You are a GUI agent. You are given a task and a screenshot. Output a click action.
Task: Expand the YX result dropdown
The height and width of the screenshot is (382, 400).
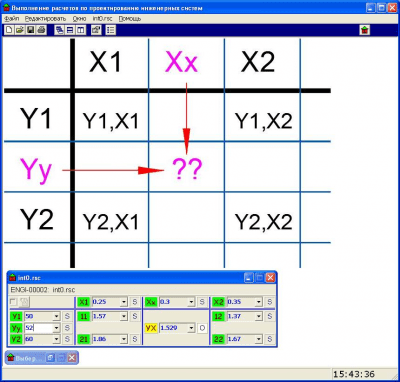coord(191,328)
